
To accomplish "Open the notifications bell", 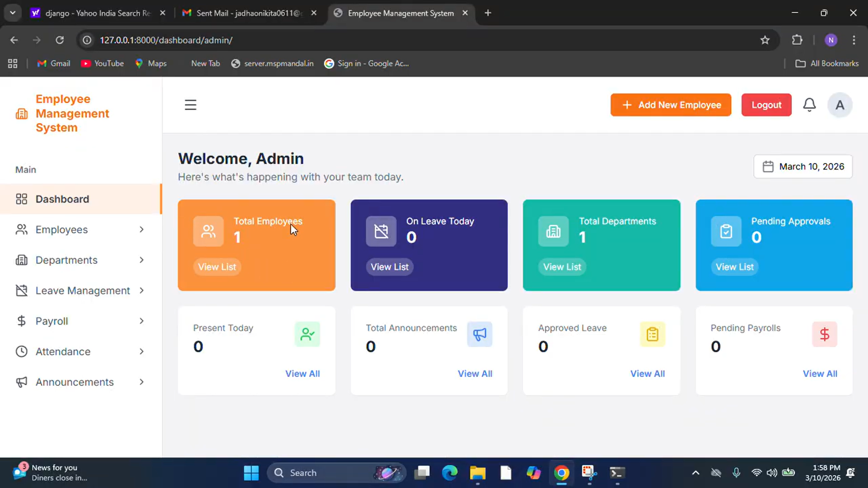I will [809, 105].
